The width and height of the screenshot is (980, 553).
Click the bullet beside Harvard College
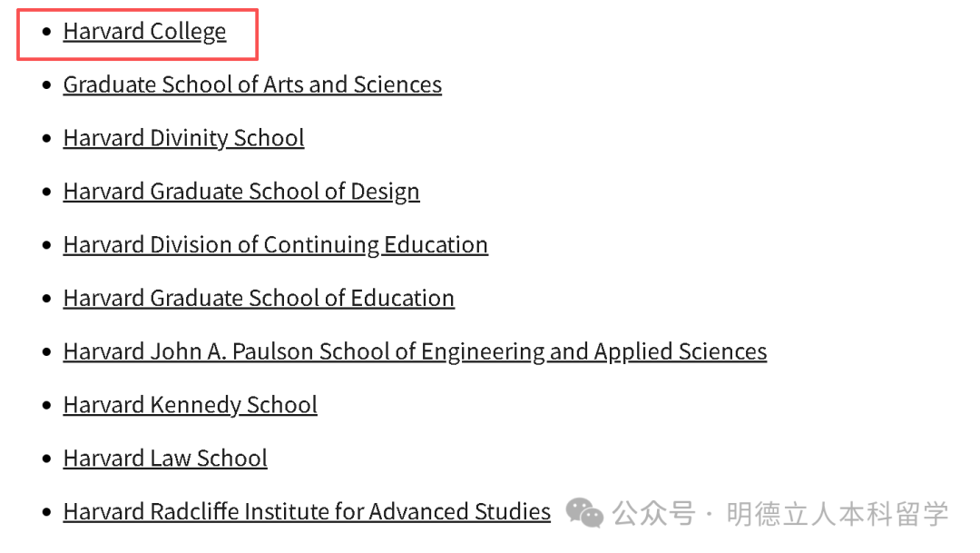(47, 33)
